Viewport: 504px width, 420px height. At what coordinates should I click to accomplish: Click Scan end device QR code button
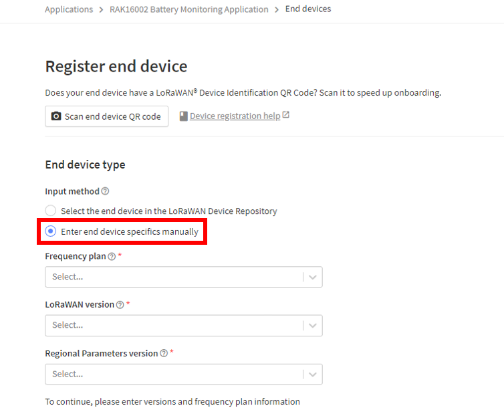coord(107,116)
